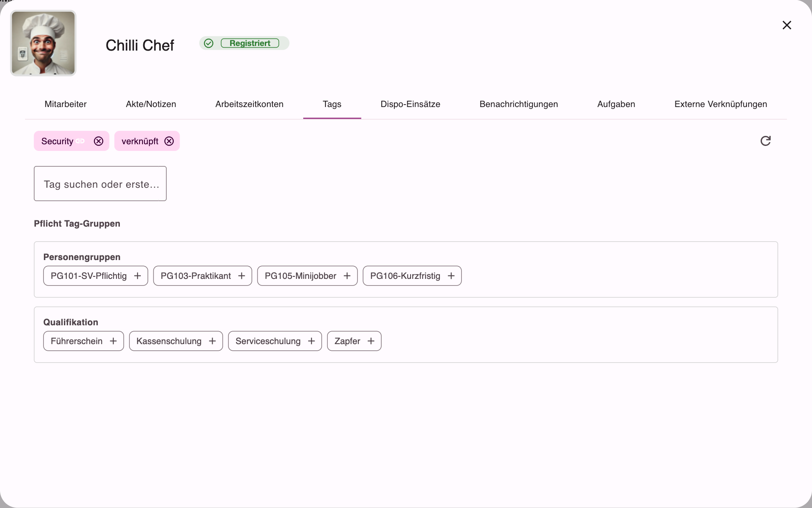Click the Chilli Chef name heading
The height and width of the screenshot is (508, 812).
tap(140, 45)
